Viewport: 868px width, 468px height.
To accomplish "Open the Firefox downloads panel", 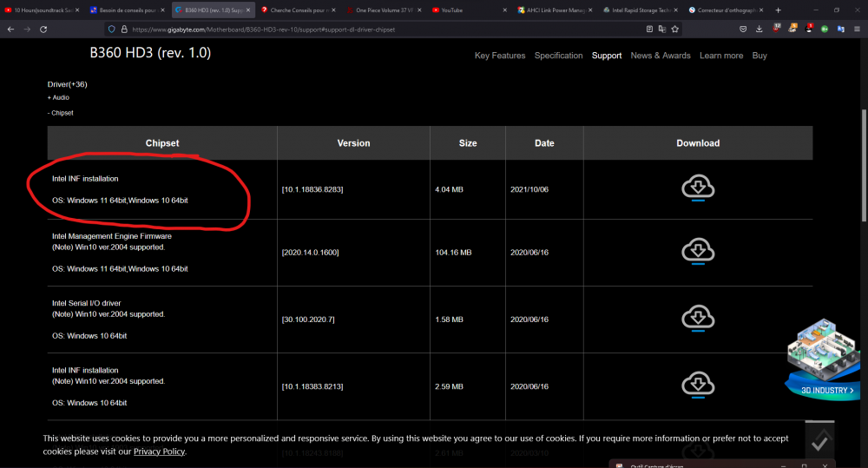I will [759, 30].
